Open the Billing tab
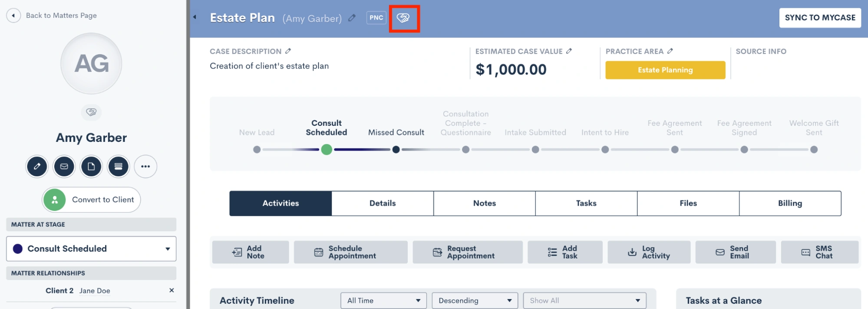 click(790, 203)
